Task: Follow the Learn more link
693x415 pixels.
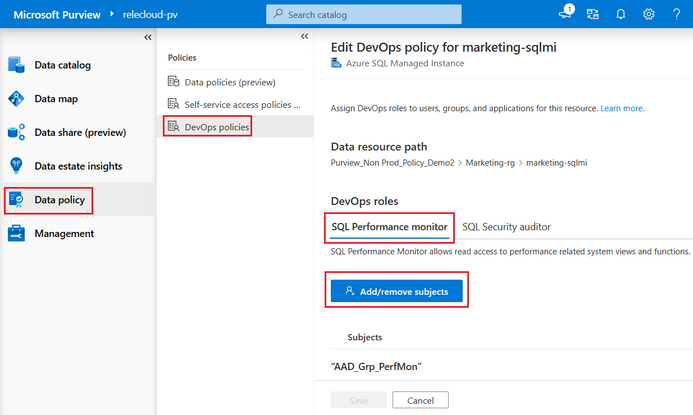Action: pos(622,108)
